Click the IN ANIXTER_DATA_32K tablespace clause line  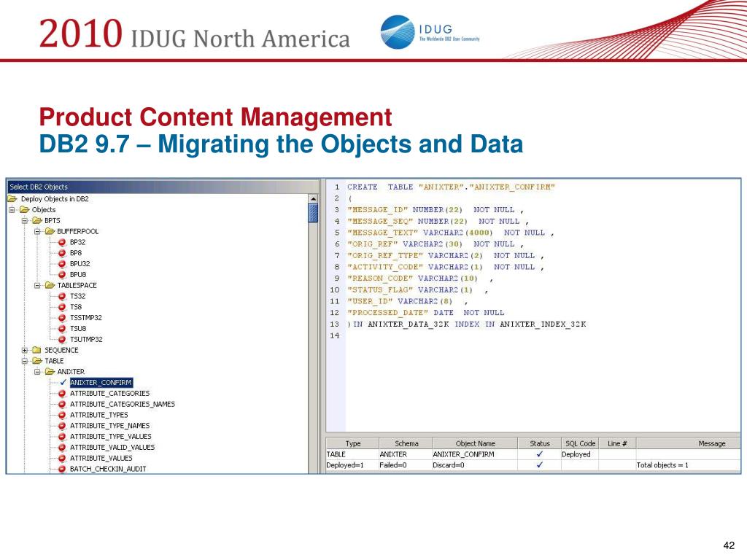467,324
